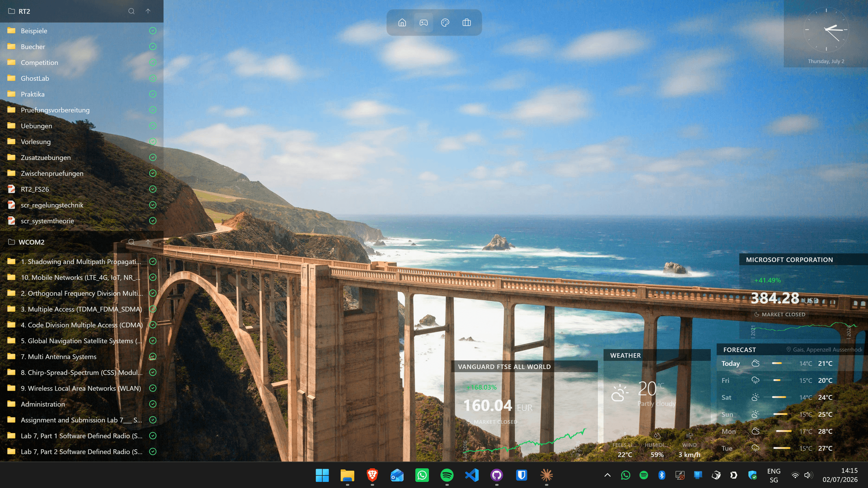Screen dimensions: 868x488
Task: Open the '5. Global Navigation Satellite Systems' folder
Action: coord(82,341)
